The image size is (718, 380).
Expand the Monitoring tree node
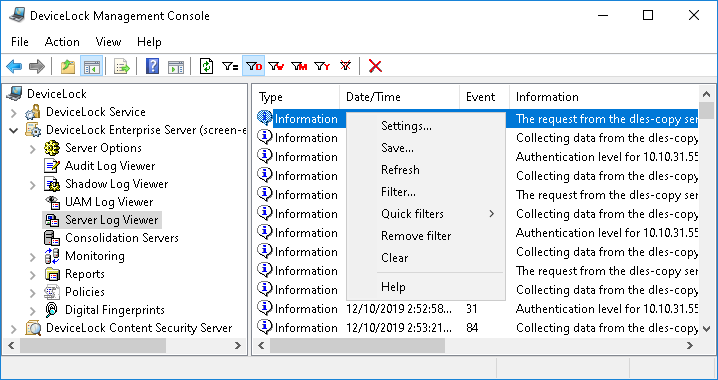(33, 257)
